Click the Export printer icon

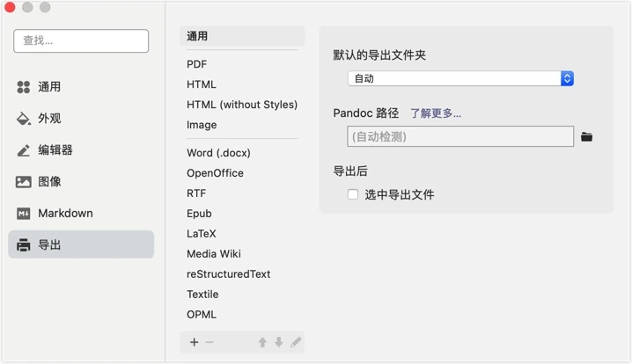pyautogui.click(x=24, y=244)
